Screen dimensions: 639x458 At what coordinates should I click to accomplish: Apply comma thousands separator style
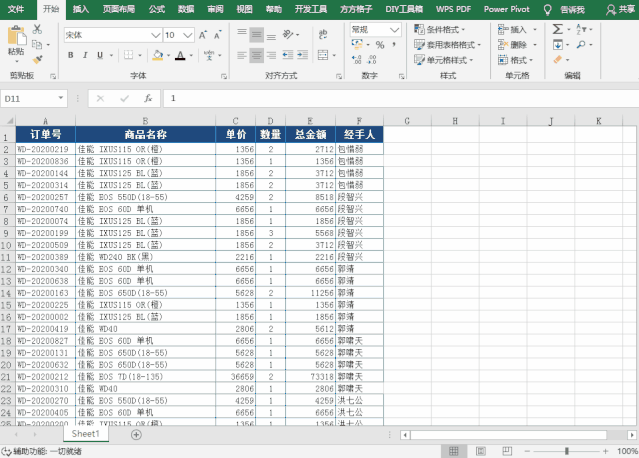pyautogui.click(x=394, y=45)
